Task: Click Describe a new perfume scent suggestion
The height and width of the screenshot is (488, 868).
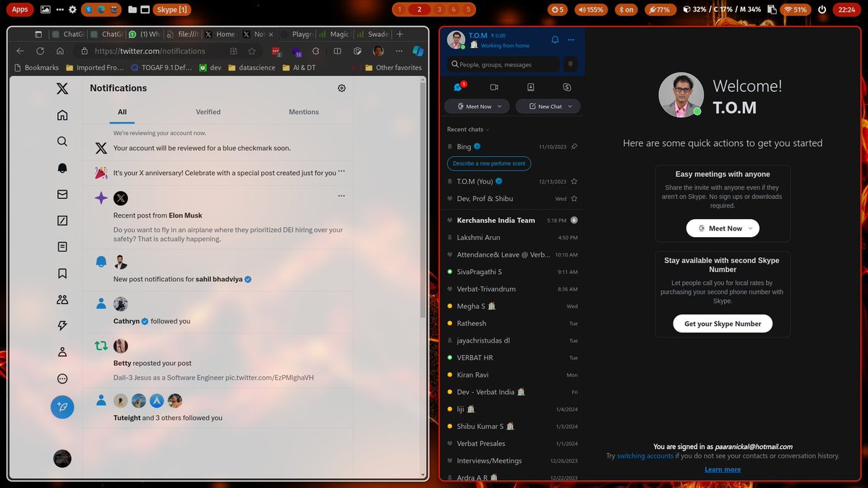Action: tap(489, 163)
